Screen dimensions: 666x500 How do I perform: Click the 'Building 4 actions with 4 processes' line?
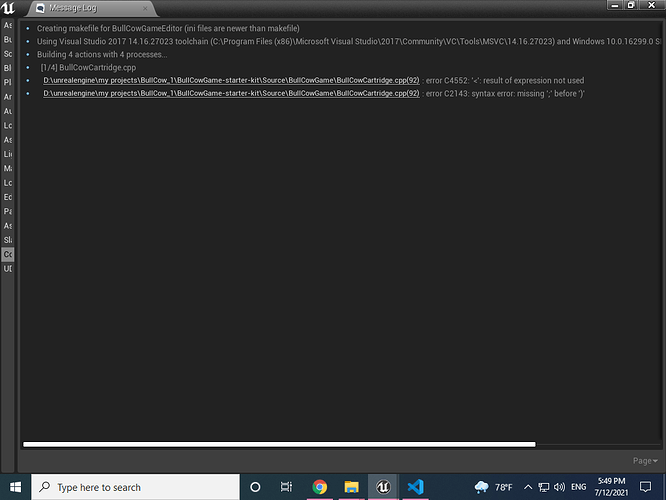(x=102, y=54)
